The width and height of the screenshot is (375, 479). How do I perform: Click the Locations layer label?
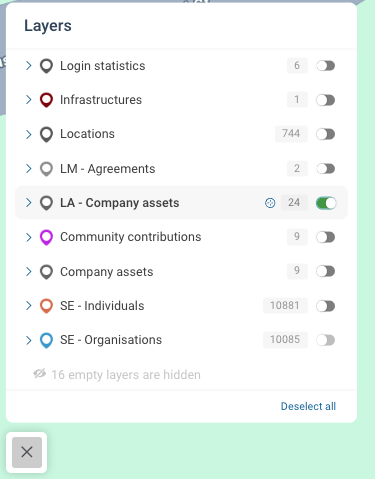click(x=87, y=134)
